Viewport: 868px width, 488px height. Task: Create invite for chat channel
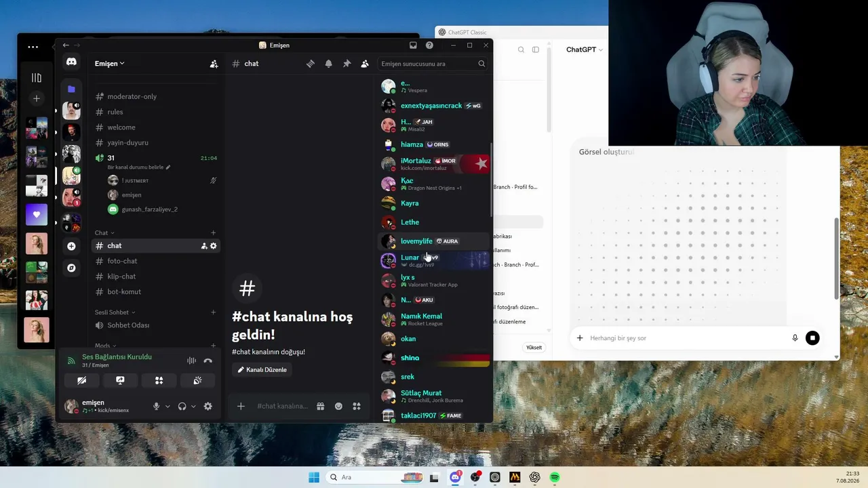(204, 246)
